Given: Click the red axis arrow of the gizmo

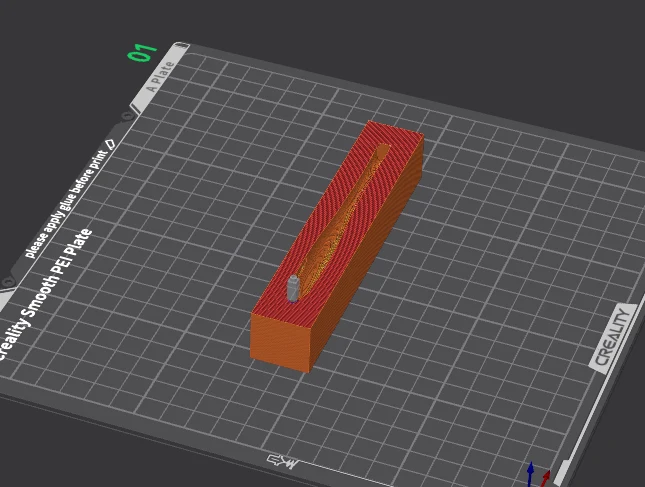Looking at the screenshot, I should (x=545, y=478).
